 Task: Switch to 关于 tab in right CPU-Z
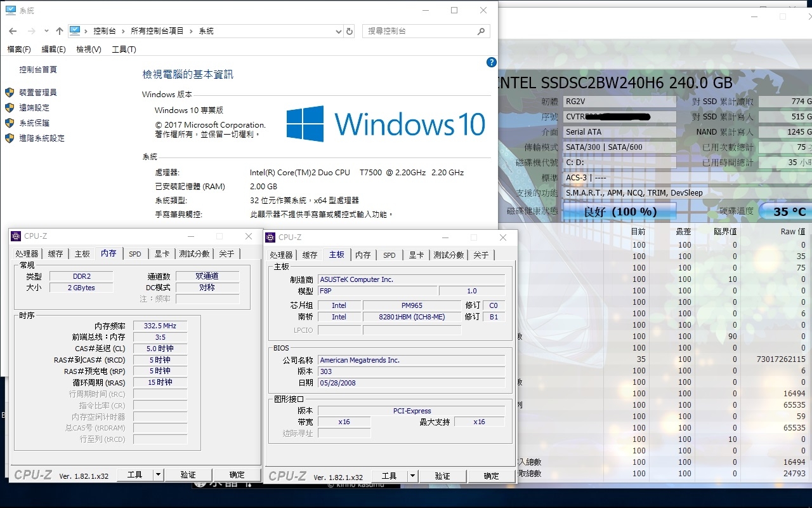point(481,255)
